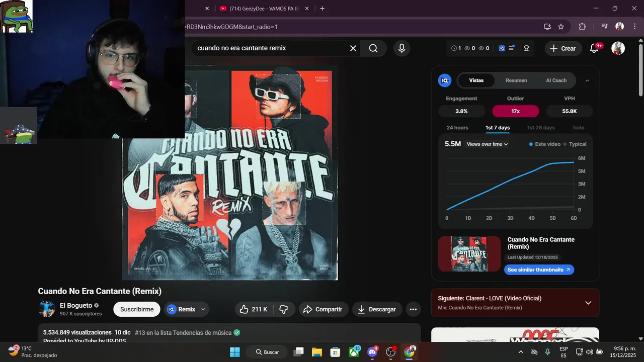This screenshot has height=362, width=644.
Task: Click the vidIQ logo in toolbar
Action: (x=502, y=48)
